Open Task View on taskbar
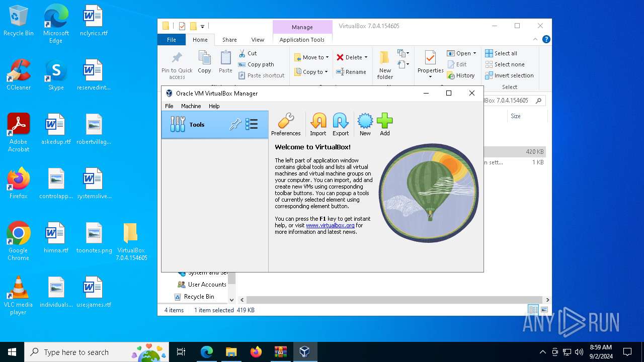The image size is (644, 362). (x=181, y=352)
